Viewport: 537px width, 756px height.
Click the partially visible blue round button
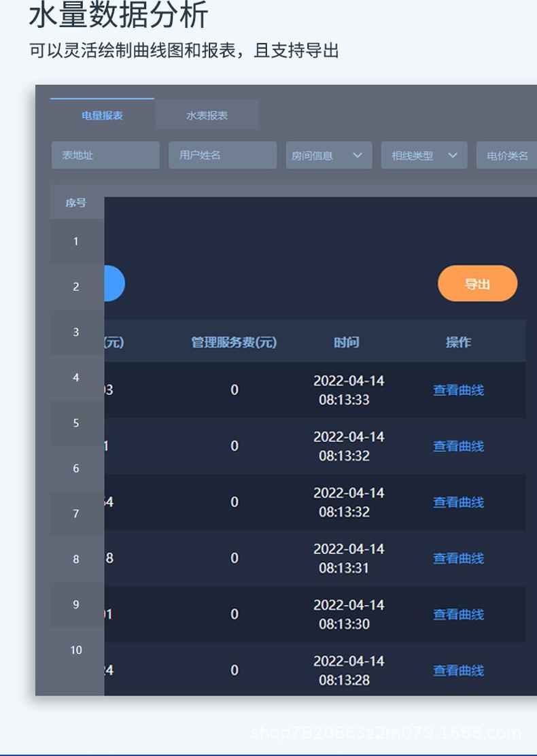tap(114, 283)
